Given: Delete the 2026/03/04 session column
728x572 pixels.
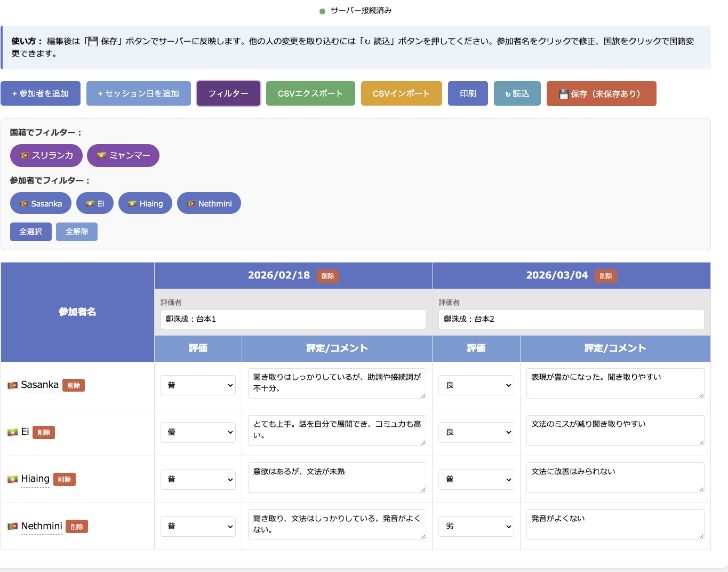Looking at the screenshot, I should tap(606, 276).
